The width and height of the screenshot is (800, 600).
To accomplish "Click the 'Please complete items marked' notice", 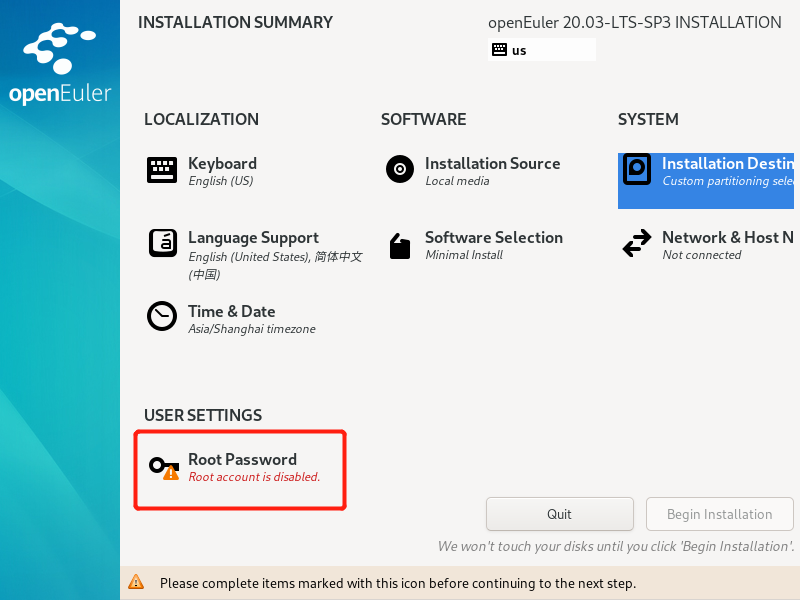I will [397, 583].
